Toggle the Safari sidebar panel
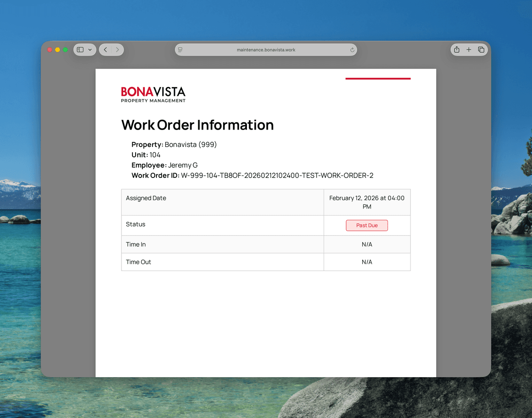Screen dimensions: 532x418 [x=80, y=50]
